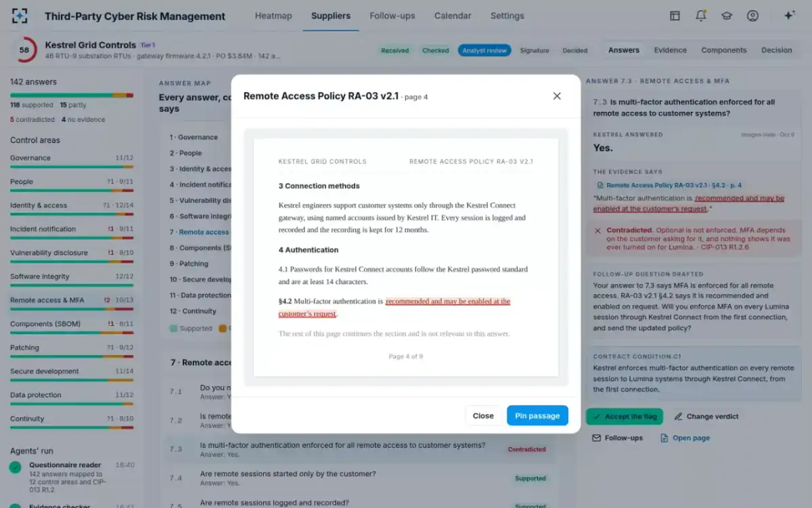Select answer row 7.4 remote sessions started by customer
Viewport: 812px width, 508px height.
[x=361, y=478]
